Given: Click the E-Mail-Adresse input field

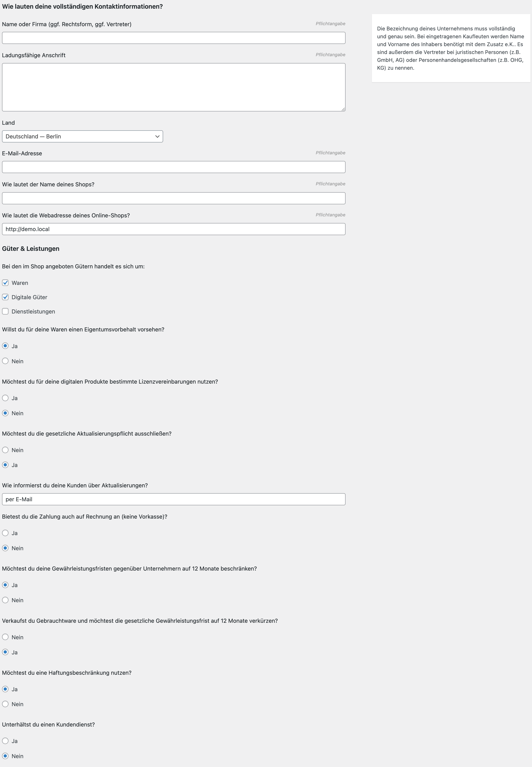Looking at the screenshot, I should tap(173, 167).
